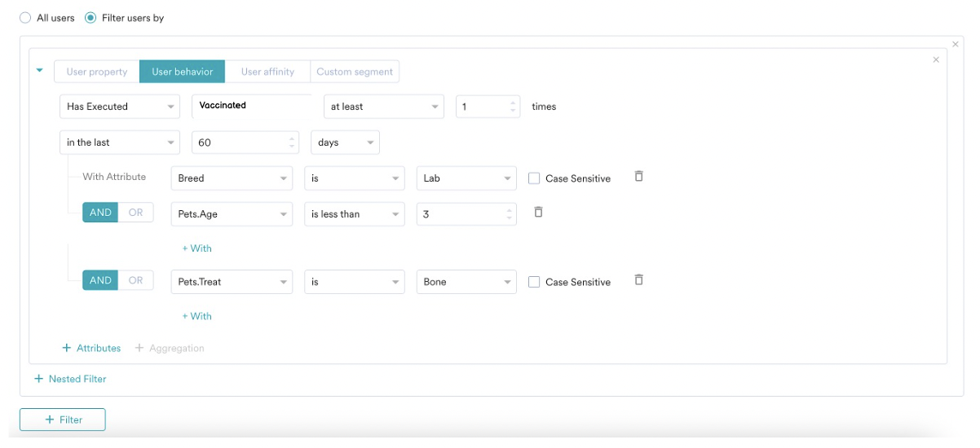Open the Breed attribute dropdown
Image resolution: width=980 pixels, height=448 pixels.
tap(232, 178)
